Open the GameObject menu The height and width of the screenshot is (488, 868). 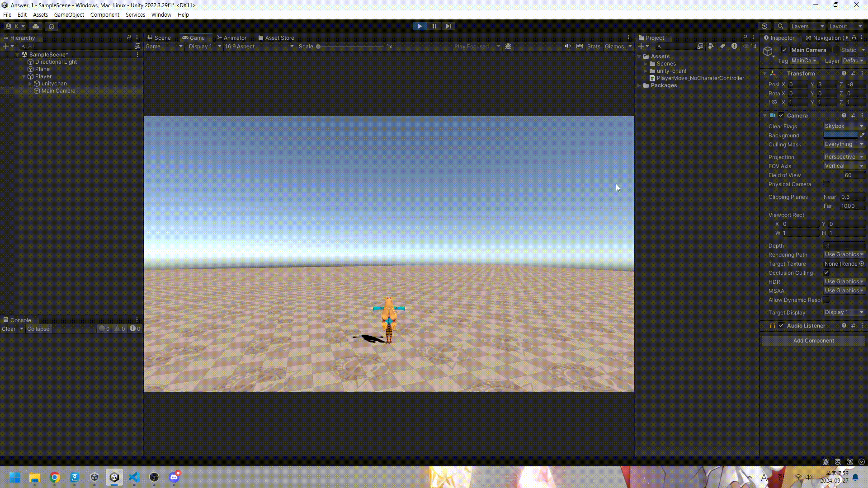click(x=69, y=14)
